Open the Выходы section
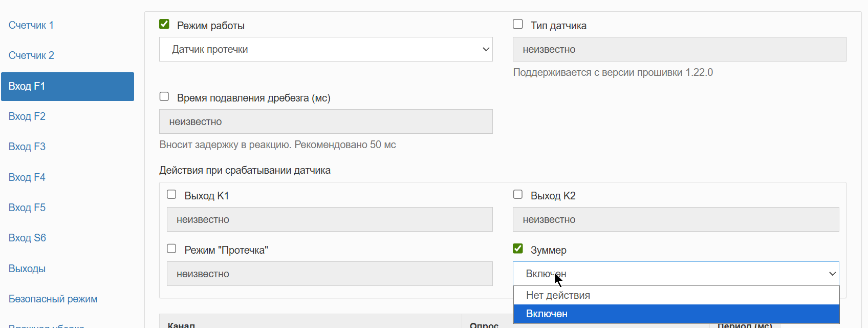The image size is (868, 328). pyautogui.click(x=27, y=269)
